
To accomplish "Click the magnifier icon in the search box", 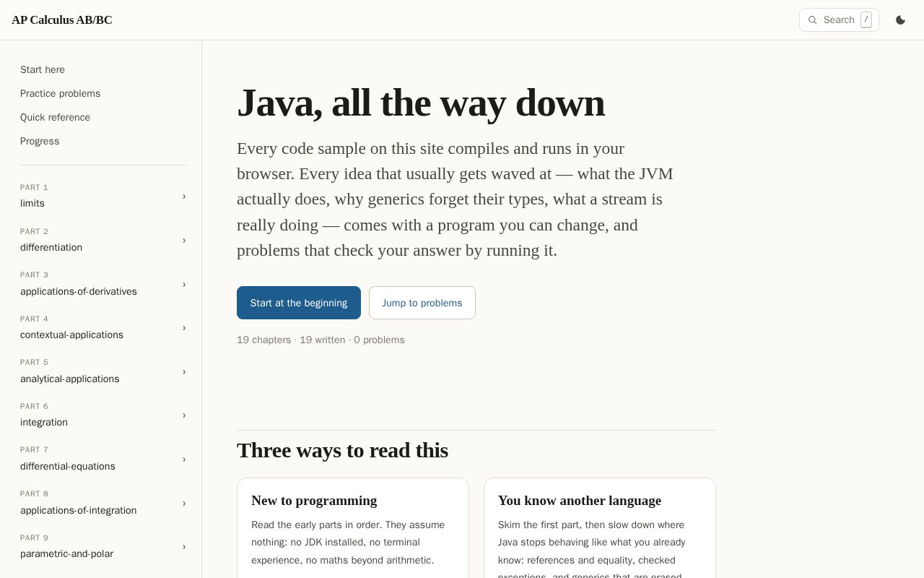I will (813, 20).
